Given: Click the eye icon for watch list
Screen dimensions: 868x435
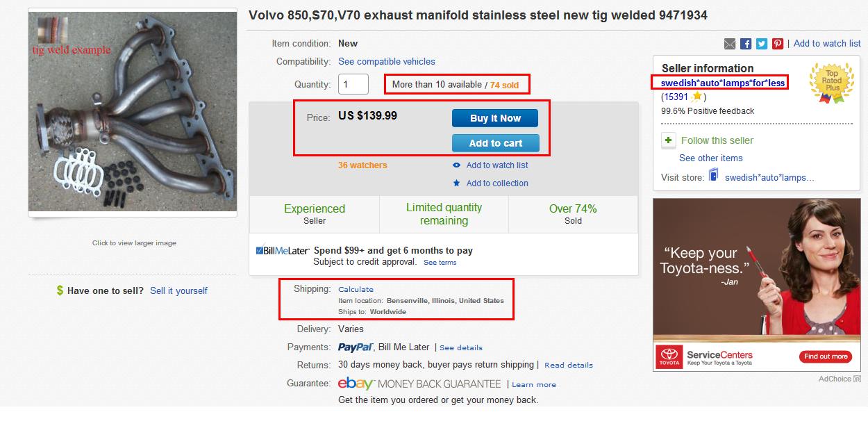Looking at the screenshot, I should (456, 165).
